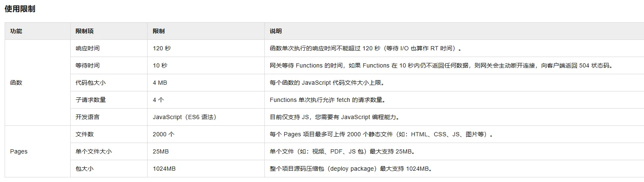Click the 开发语言 limit item cell

(87, 117)
